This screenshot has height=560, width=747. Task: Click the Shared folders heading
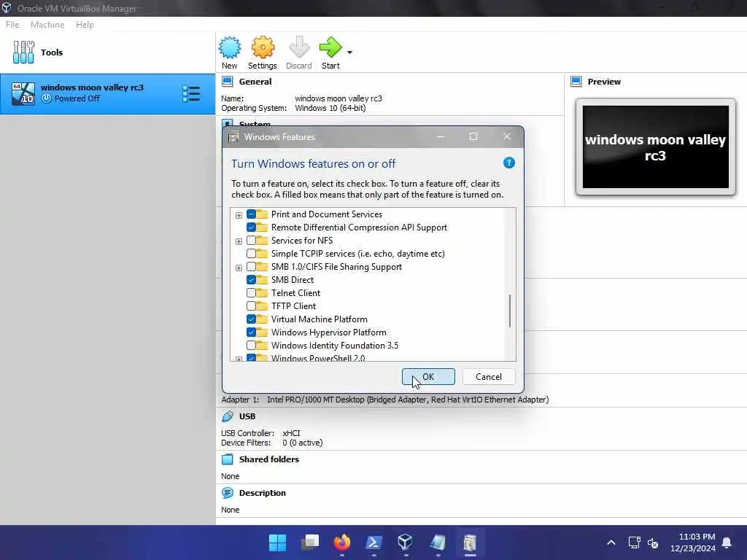pyautogui.click(x=269, y=459)
